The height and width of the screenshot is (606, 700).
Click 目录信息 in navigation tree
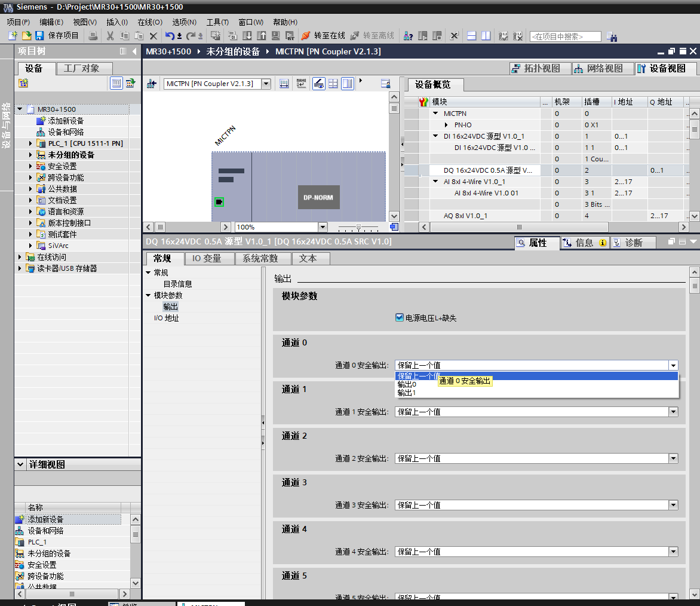pyautogui.click(x=177, y=284)
